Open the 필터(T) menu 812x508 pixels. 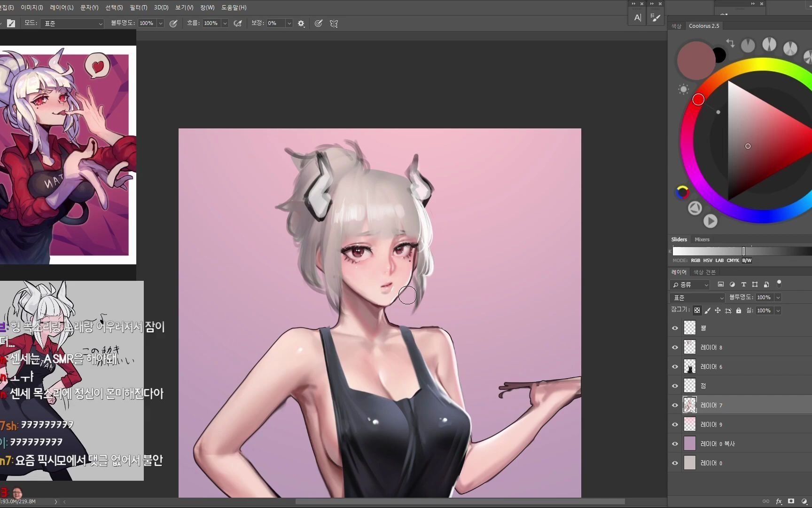tap(139, 8)
